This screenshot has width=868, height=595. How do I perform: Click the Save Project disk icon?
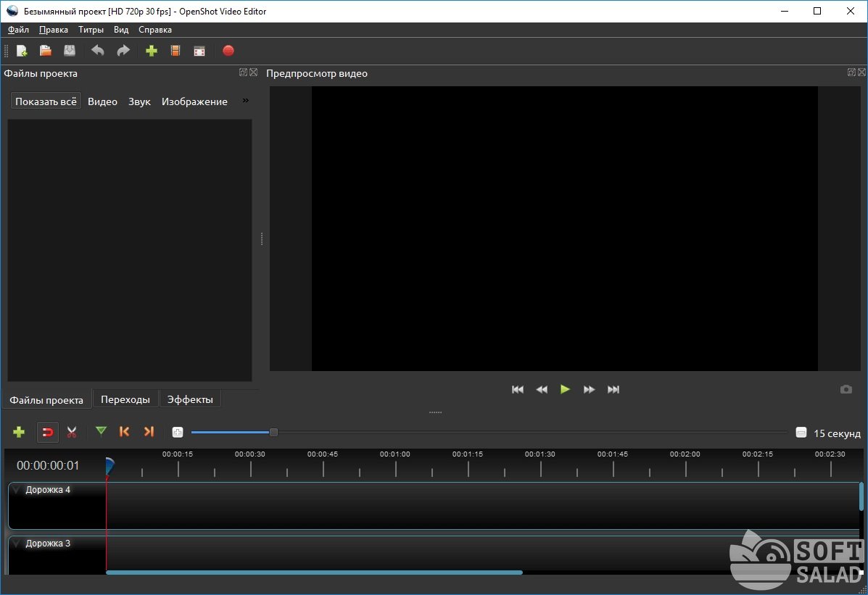pos(69,51)
